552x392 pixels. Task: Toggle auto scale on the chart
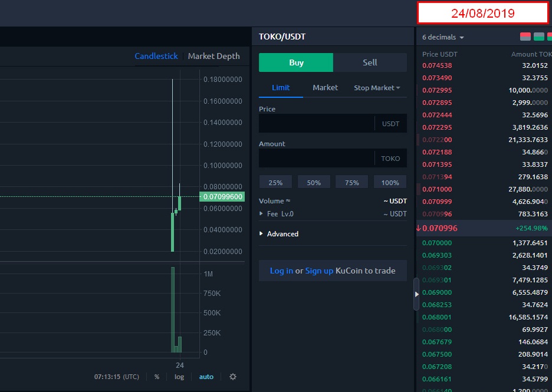[x=206, y=377]
